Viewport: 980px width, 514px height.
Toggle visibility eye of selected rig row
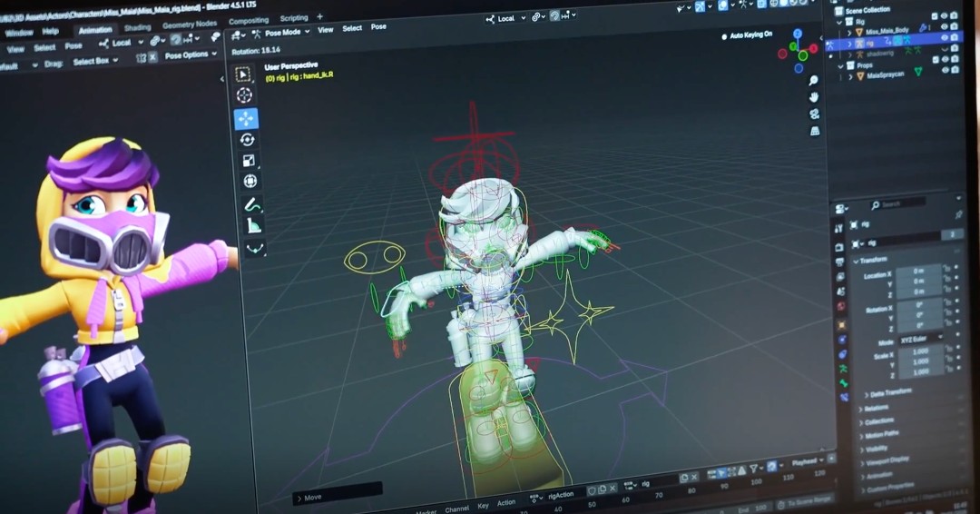pos(945,38)
